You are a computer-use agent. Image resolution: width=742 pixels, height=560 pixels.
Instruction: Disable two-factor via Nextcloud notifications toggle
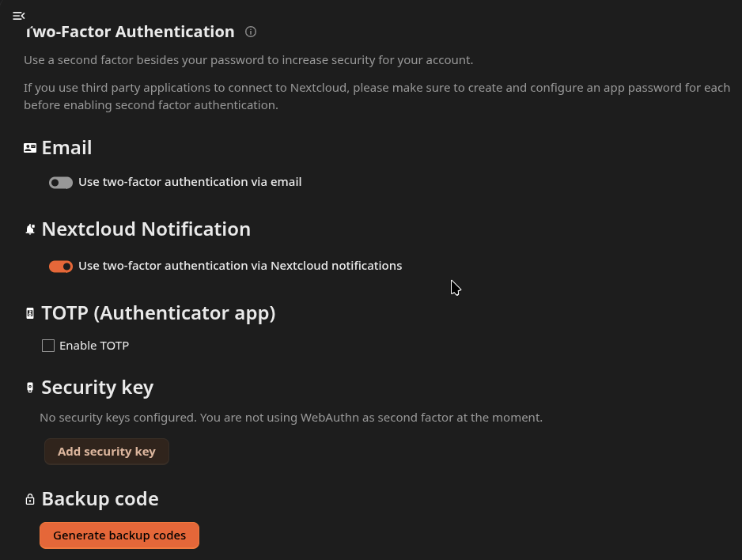point(61,267)
